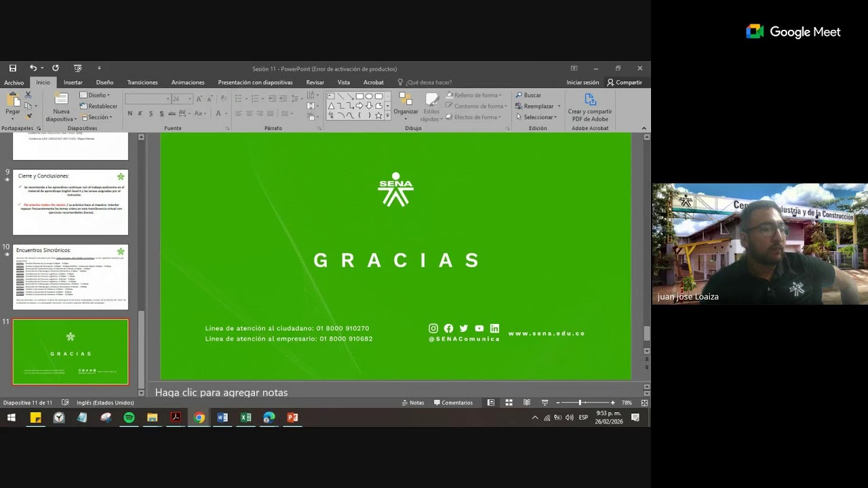The height and width of the screenshot is (488, 868).
Task: Switch to the Animaciones tab
Action: 188,83
